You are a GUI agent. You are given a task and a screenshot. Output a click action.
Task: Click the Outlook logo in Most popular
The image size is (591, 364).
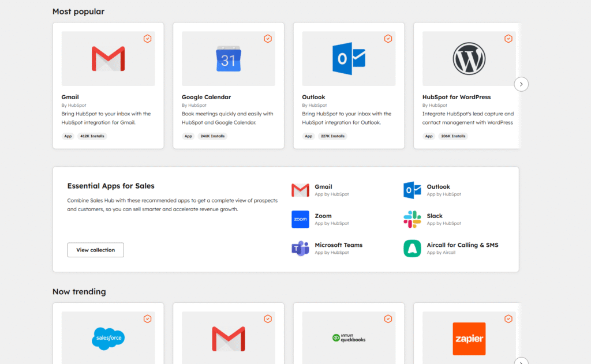pyautogui.click(x=349, y=59)
